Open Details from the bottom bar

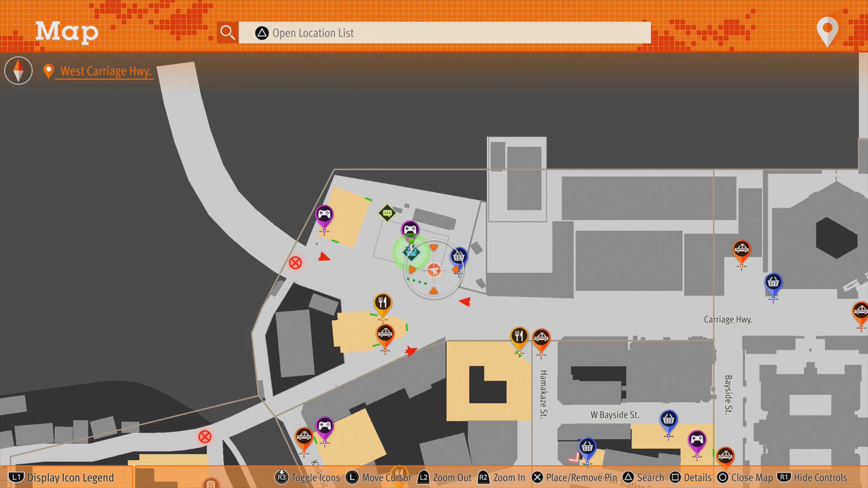click(691, 478)
